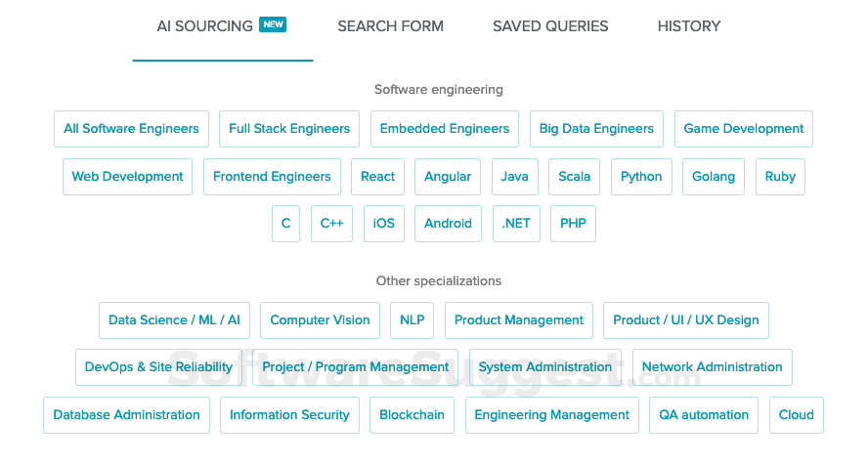Click the Game Development button
868x465 pixels.
(x=744, y=129)
